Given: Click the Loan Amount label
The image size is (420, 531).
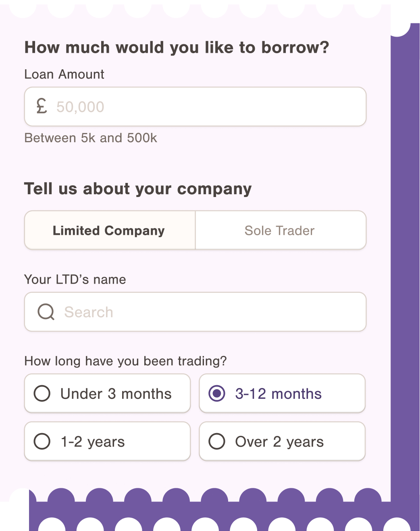Looking at the screenshot, I should tap(64, 75).
